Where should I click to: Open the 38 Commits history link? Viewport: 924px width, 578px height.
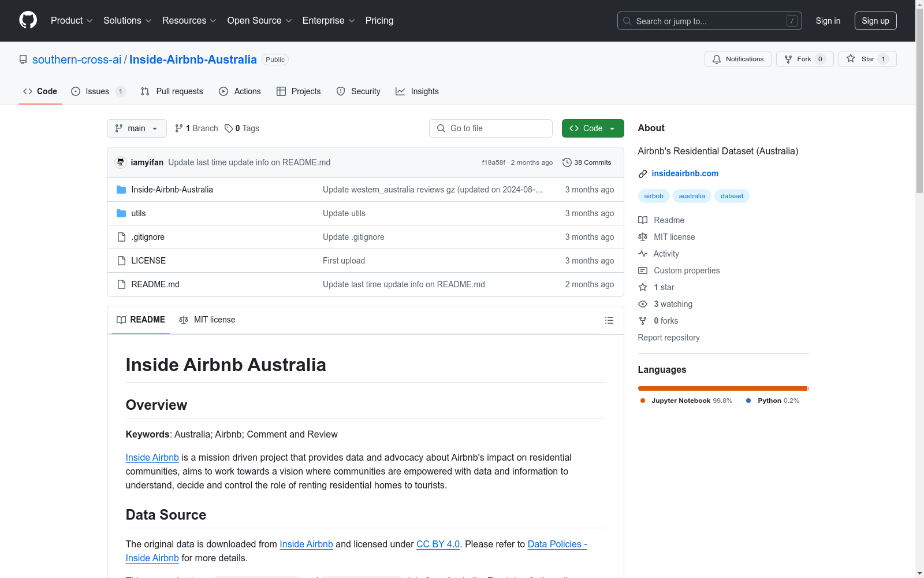[587, 162]
